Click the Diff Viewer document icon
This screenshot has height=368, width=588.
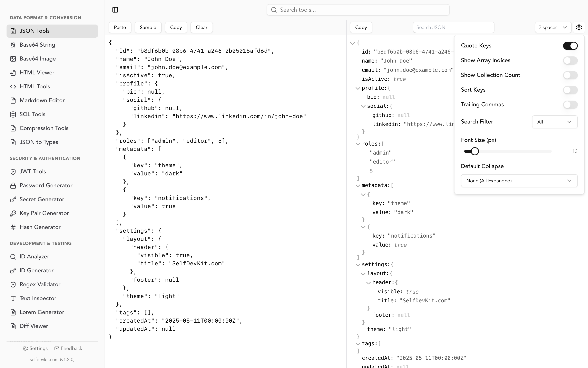13,326
